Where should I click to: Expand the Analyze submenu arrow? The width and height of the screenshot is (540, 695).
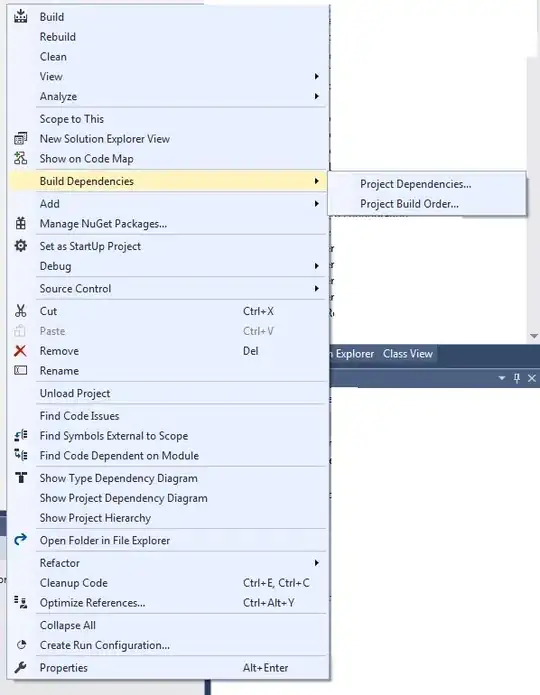pos(317,96)
